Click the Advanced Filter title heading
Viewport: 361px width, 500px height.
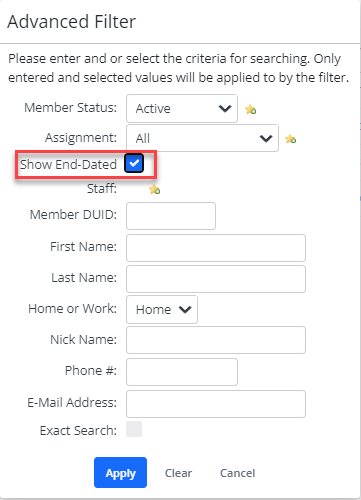point(72,22)
